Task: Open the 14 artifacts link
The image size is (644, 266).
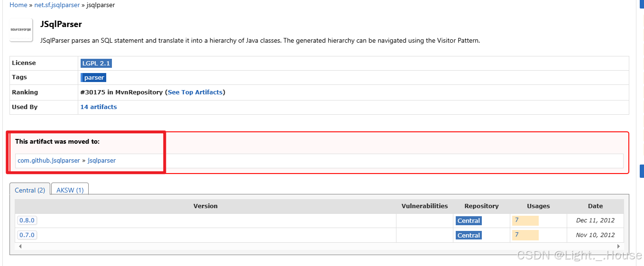Action: point(99,107)
